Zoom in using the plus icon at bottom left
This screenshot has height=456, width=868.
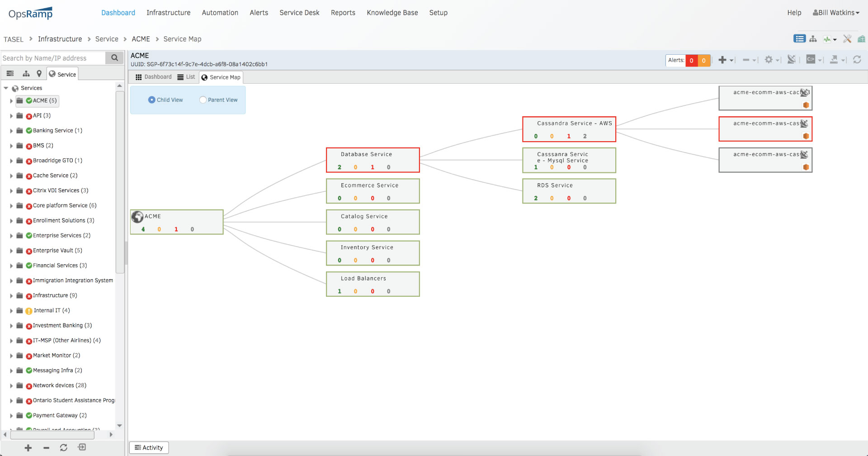[28, 447]
